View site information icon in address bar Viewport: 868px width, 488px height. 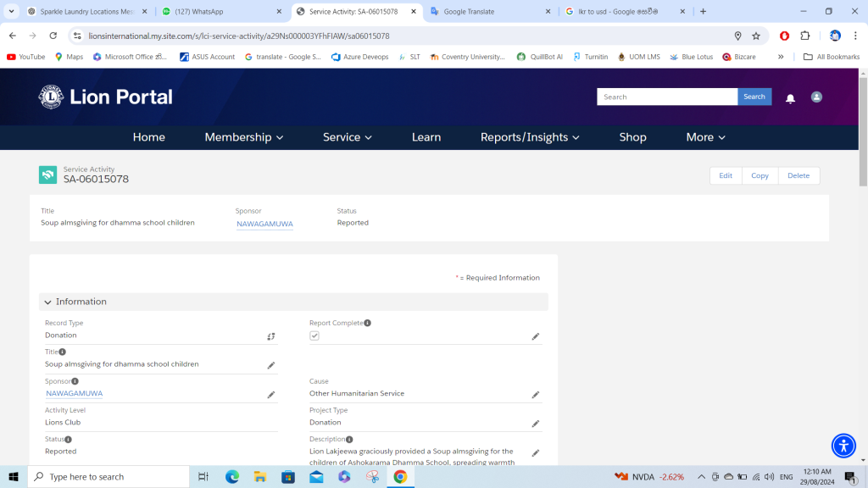point(77,36)
